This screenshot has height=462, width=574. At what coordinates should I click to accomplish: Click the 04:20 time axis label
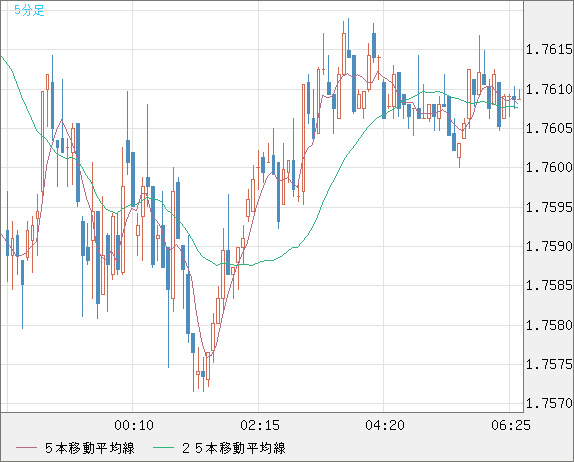pos(385,425)
